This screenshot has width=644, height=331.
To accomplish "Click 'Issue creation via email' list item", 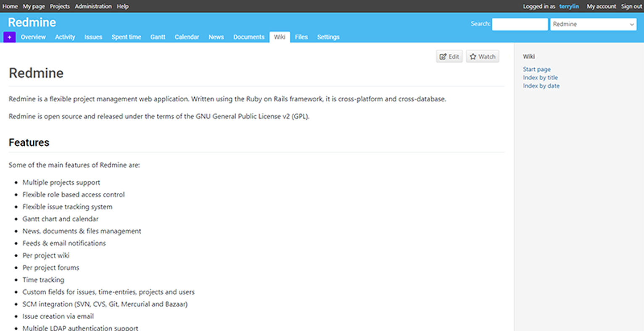I will (58, 316).
